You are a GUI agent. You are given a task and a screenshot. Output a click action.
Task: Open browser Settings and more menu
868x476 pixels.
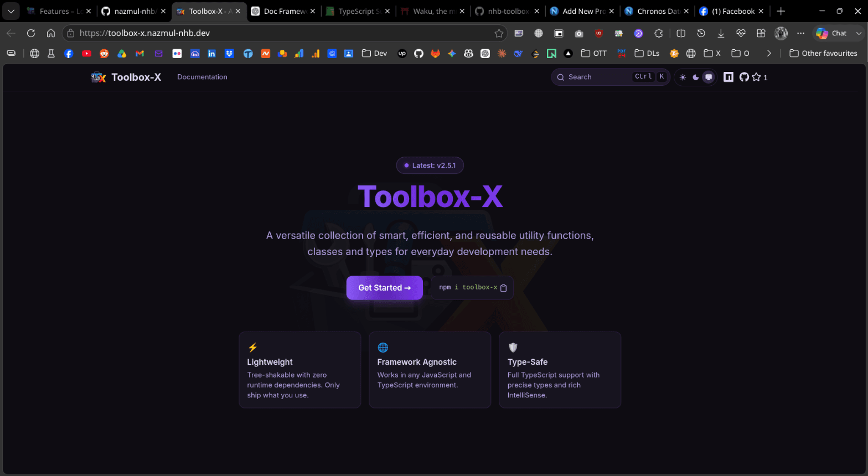point(801,33)
